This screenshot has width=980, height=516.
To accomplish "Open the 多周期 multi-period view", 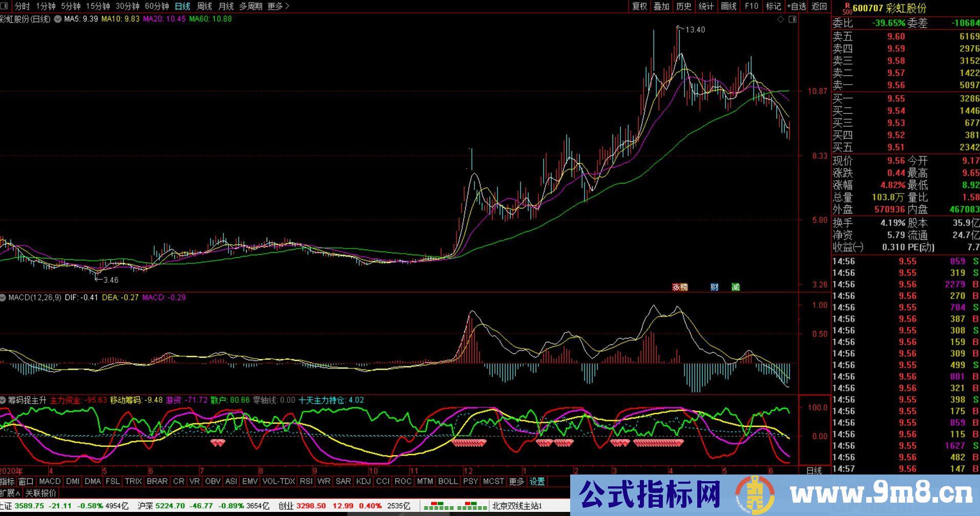I will [x=251, y=6].
